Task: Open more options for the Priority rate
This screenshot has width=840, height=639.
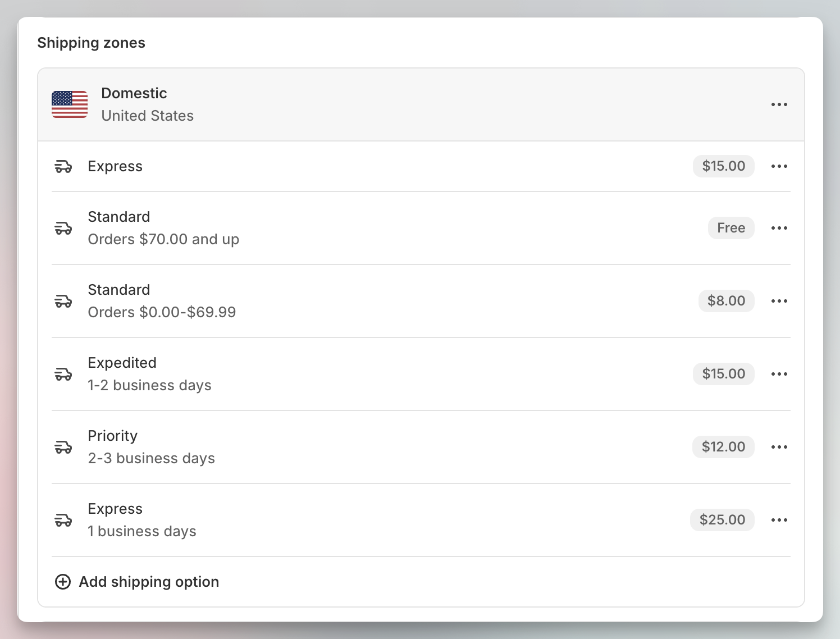Action: [x=779, y=447]
